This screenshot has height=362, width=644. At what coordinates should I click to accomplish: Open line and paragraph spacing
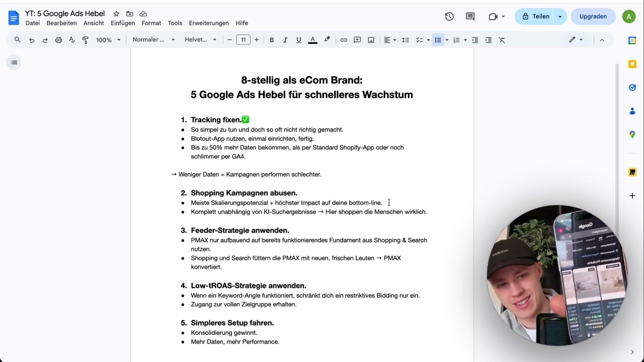click(406, 40)
